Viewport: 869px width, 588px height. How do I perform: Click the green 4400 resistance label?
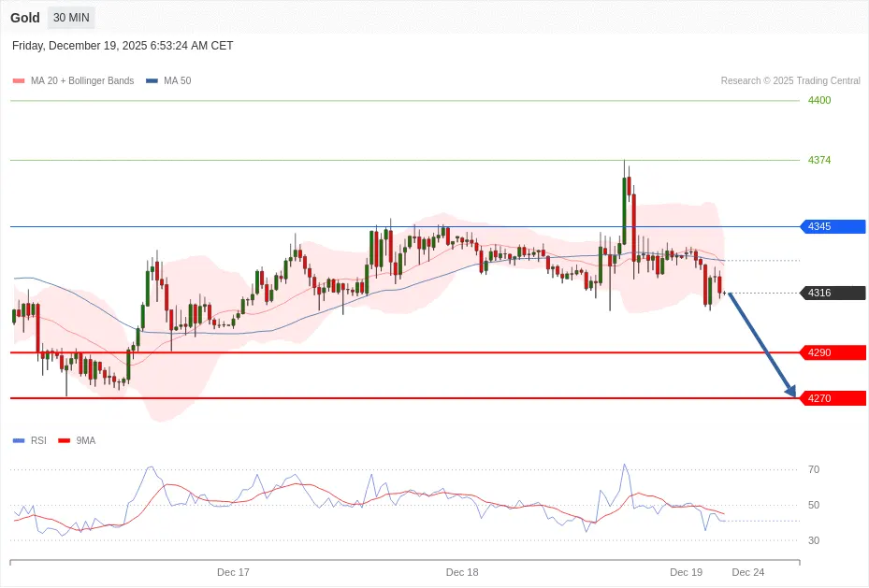[x=819, y=100]
